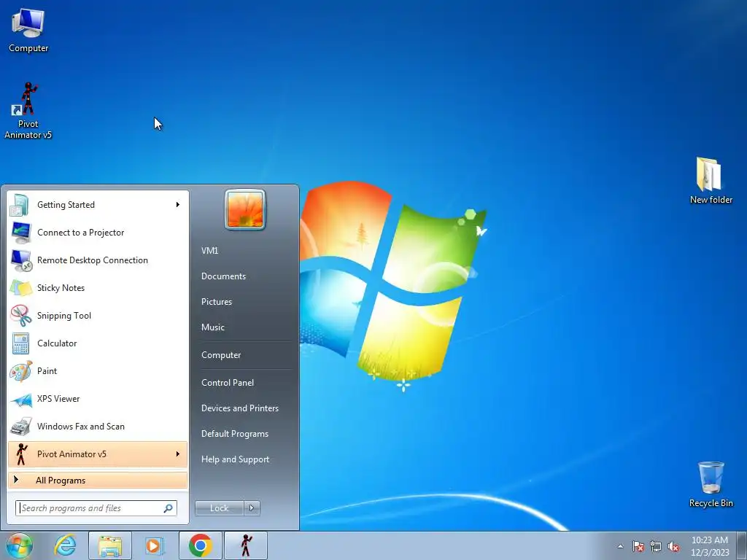The image size is (747, 560).
Task: Click the Action Center flag tray icon
Action: coord(638,547)
